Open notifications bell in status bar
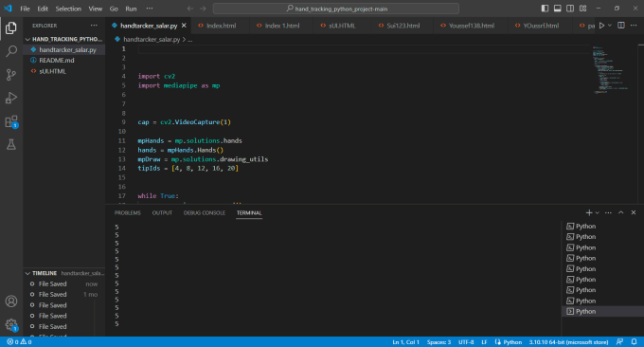Screen dimensions: 644x347 635,342
